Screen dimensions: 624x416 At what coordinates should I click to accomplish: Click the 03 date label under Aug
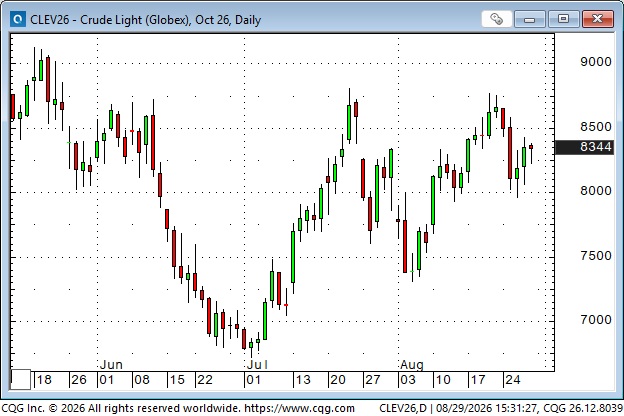tap(408, 380)
